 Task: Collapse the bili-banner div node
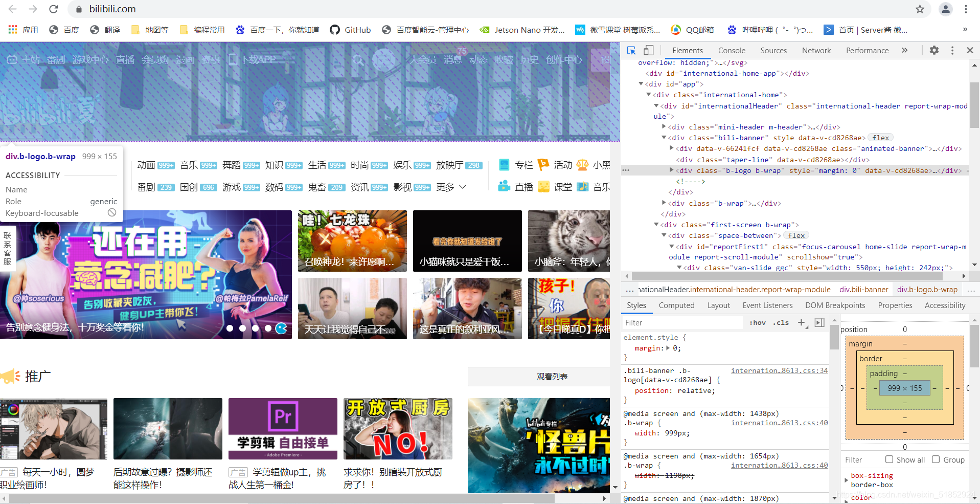664,138
